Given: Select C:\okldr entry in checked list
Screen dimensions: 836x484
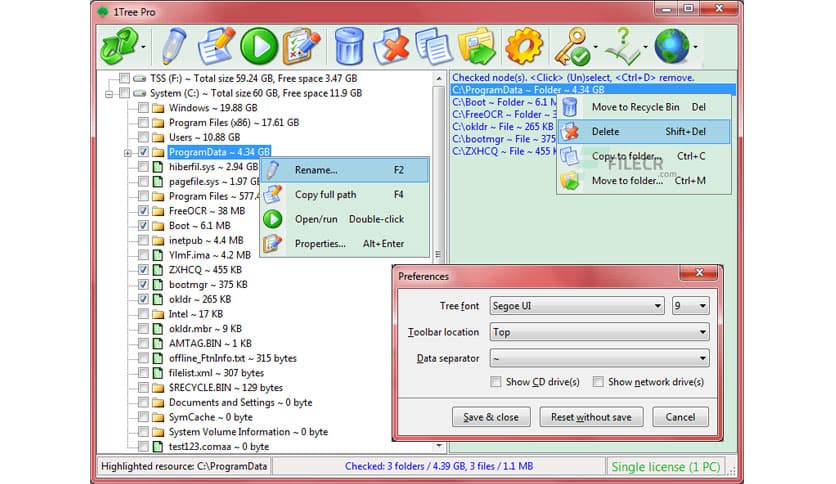Looking at the screenshot, I should [503, 127].
